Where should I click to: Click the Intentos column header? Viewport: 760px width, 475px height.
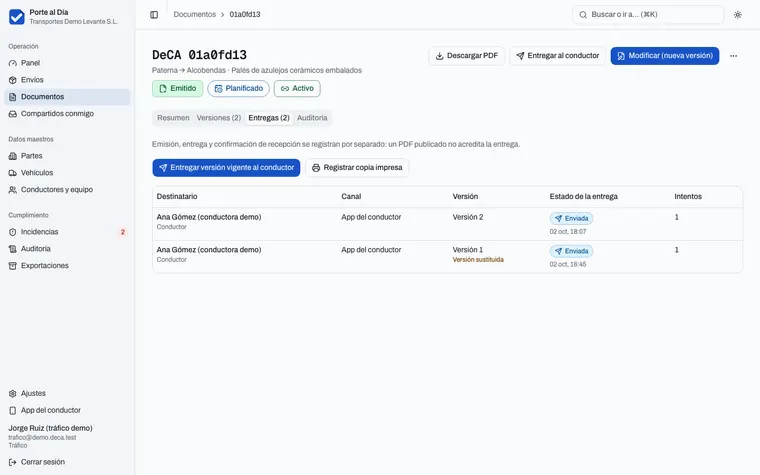coord(688,197)
